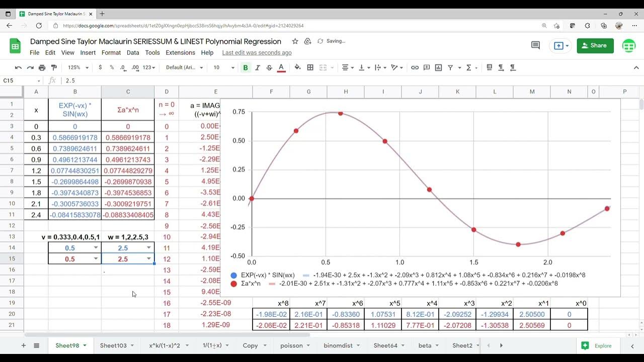
Task: Go back in the browser
Action: pos(9,26)
